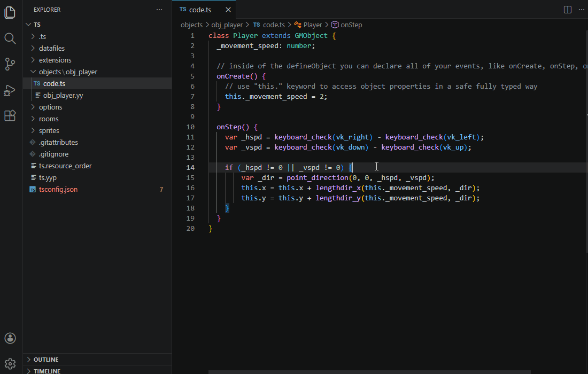Image resolution: width=588 pixels, height=374 pixels.
Task: Open the Source Control view
Action: pyautogui.click(x=10, y=64)
